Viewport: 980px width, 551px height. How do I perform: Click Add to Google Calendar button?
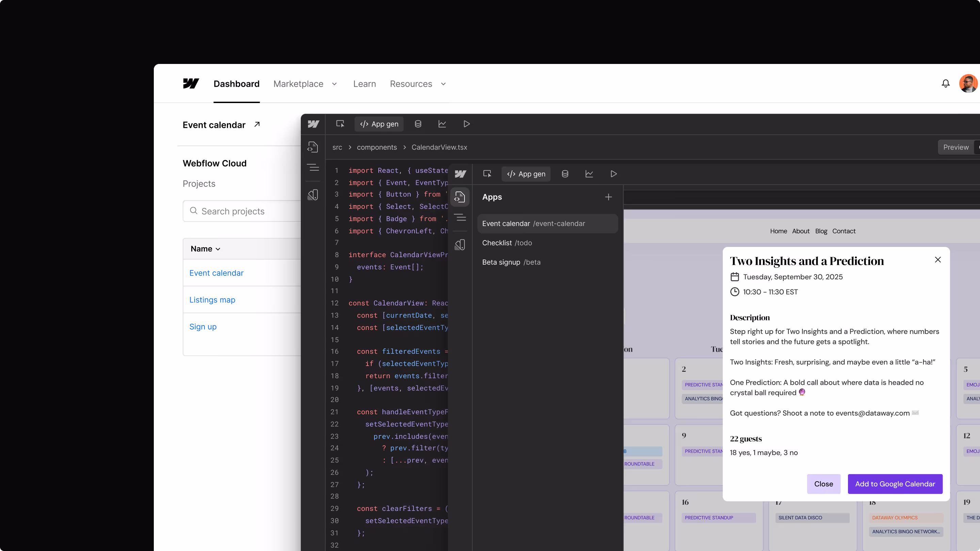(x=895, y=484)
